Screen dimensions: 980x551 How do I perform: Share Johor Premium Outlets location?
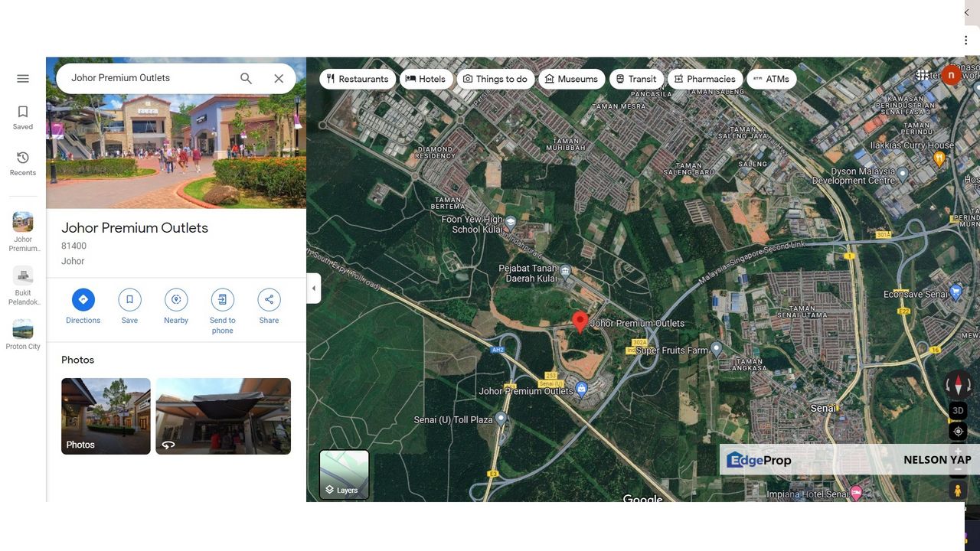point(269,300)
